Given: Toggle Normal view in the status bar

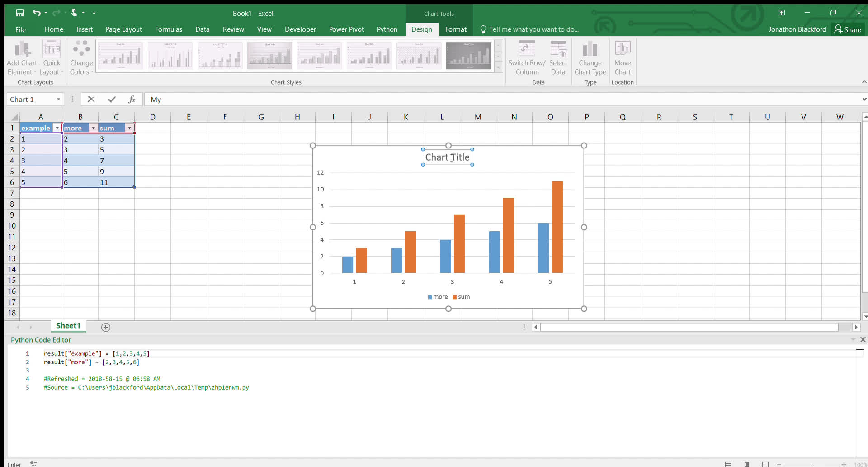Looking at the screenshot, I should click(728, 464).
